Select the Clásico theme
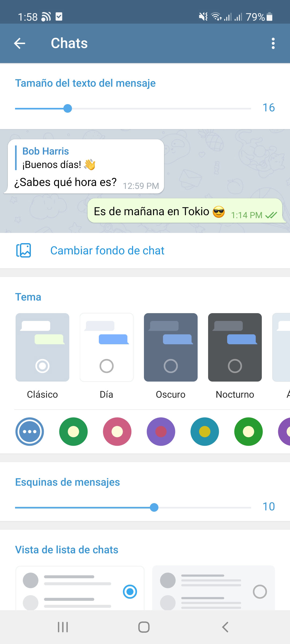This screenshot has height=644, width=290. point(42,347)
